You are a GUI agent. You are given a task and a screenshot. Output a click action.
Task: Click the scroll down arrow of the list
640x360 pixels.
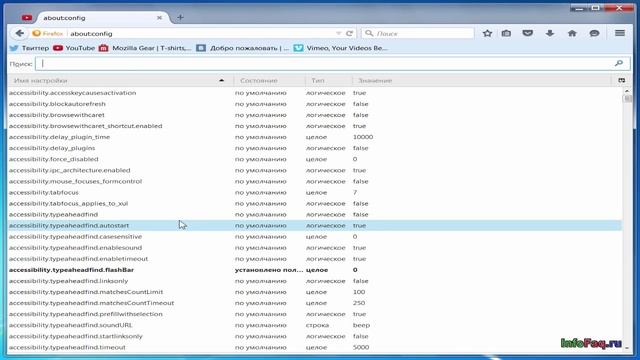tap(627, 348)
